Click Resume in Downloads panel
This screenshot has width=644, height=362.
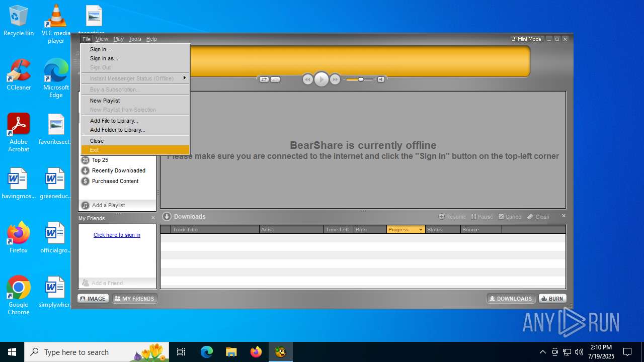pyautogui.click(x=452, y=217)
